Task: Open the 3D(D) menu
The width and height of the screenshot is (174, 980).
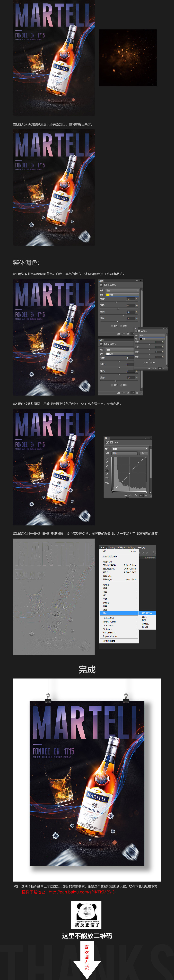Action: [112, 547]
